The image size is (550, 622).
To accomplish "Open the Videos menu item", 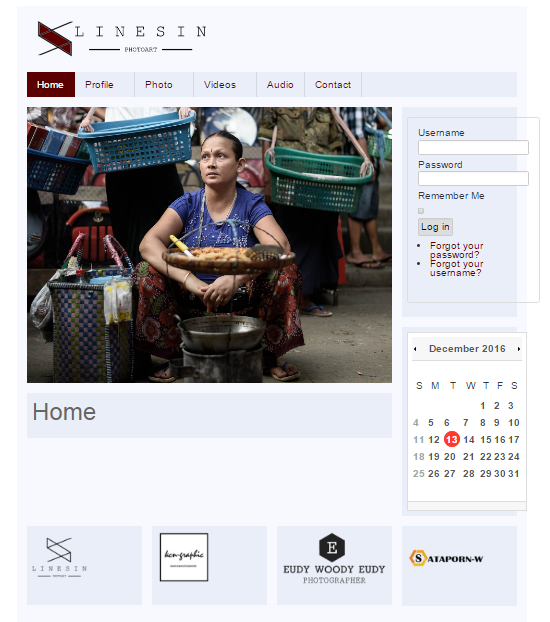I will point(220,85).
